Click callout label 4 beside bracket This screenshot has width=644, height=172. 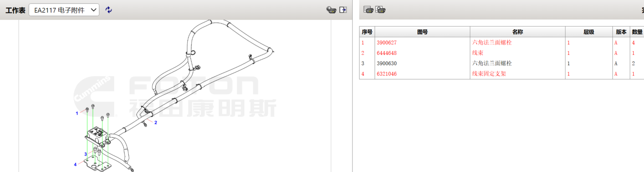coord(75,164)
